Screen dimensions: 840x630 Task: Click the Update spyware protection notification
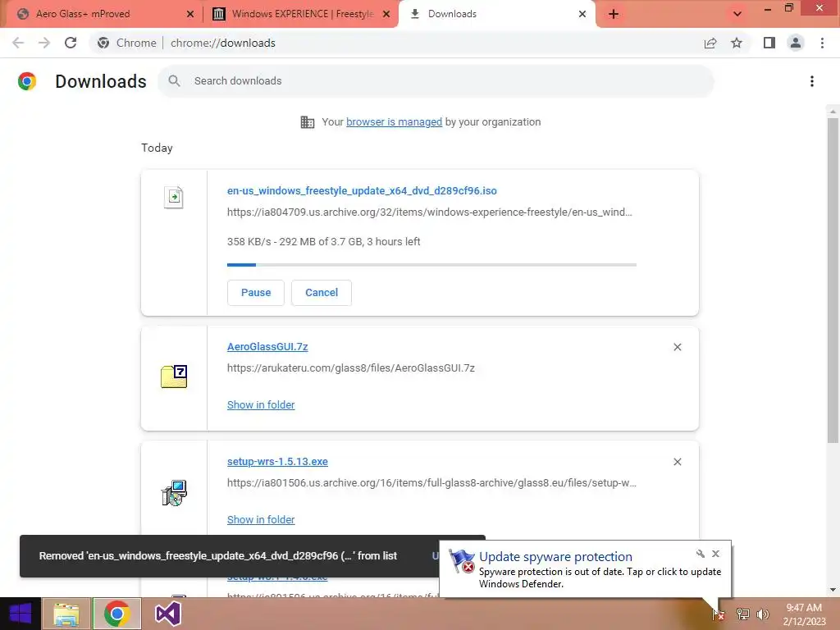(585, 569)
